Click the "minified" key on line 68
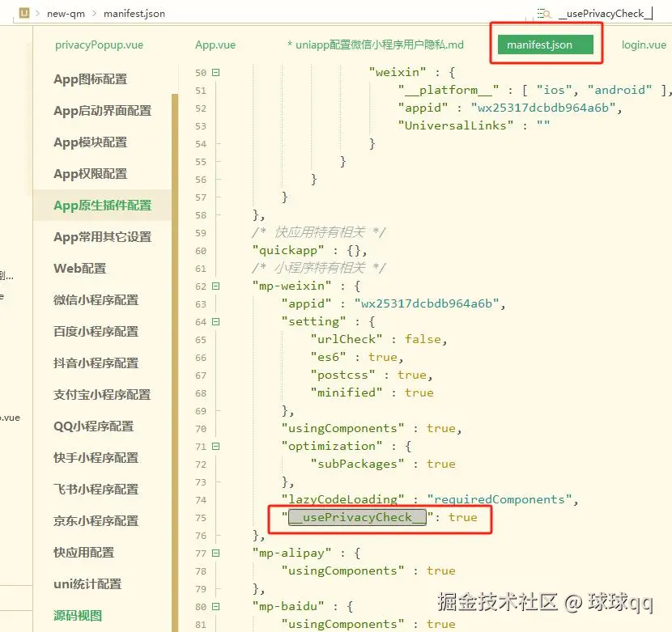Viewport: 672px width, 632px height. pyautogui.click(x=347, y=392)
